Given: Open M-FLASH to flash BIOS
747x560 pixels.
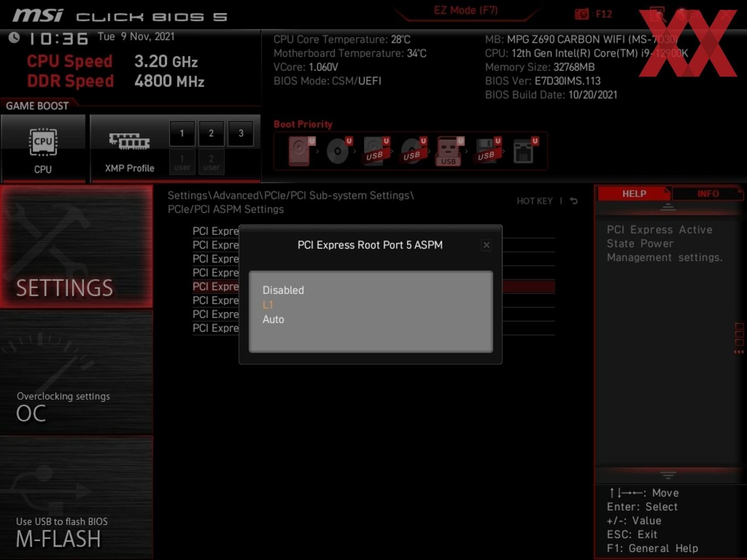Looking at the screenshot, I should coord(76,498).
